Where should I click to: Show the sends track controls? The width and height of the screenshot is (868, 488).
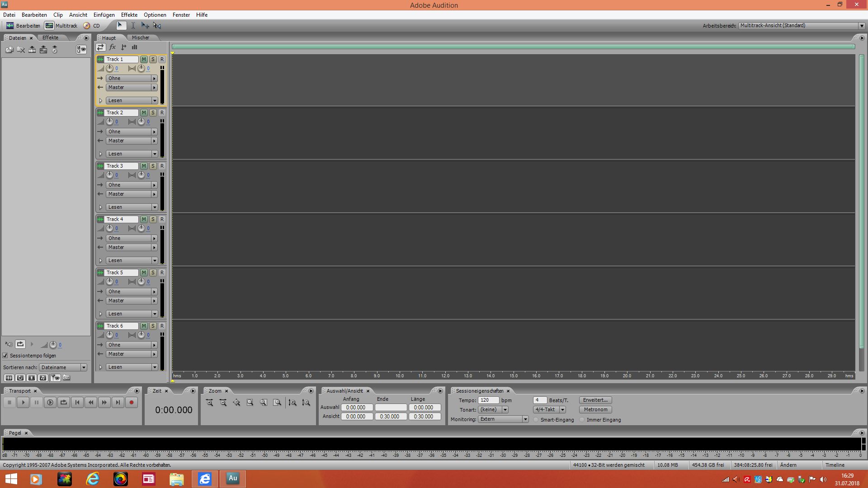(123, 47)
